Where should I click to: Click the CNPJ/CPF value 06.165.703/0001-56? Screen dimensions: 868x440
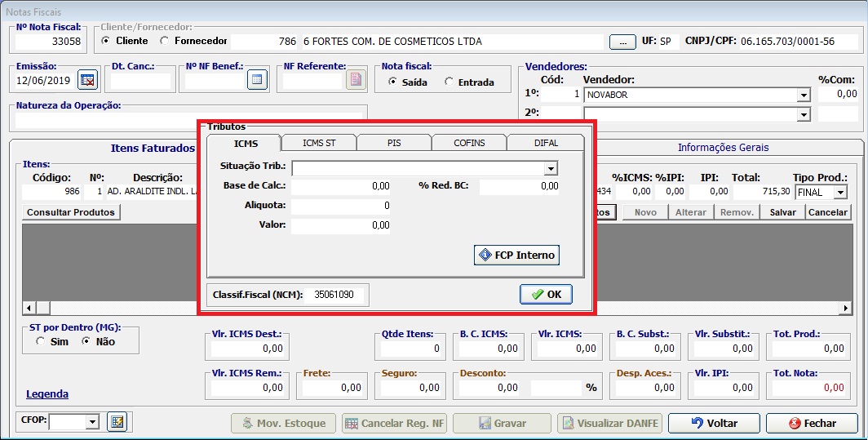787,42
